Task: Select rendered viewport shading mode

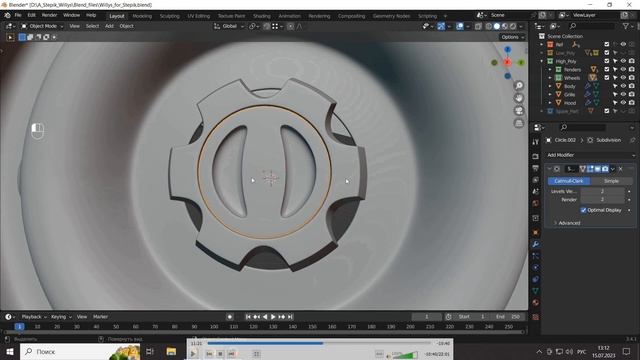Action: (513, 26)
